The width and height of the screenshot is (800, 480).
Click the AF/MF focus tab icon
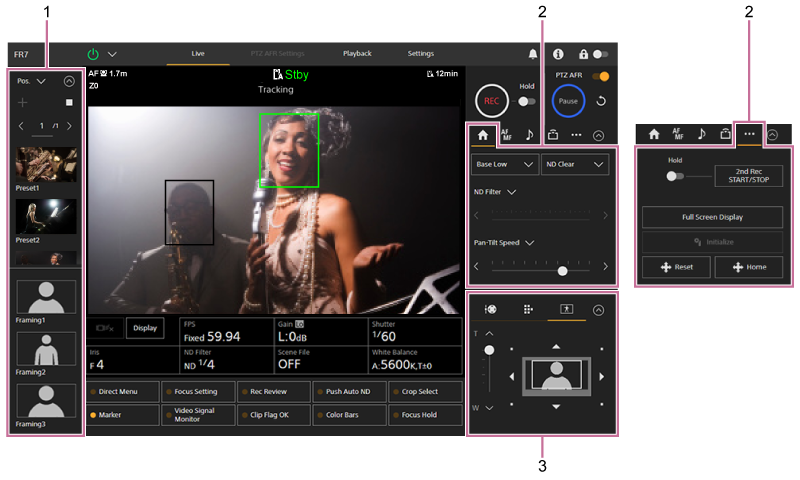505,134
